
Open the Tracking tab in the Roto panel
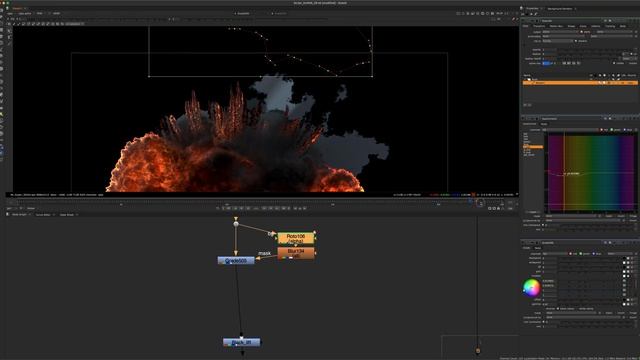click(x=610, y=26)
